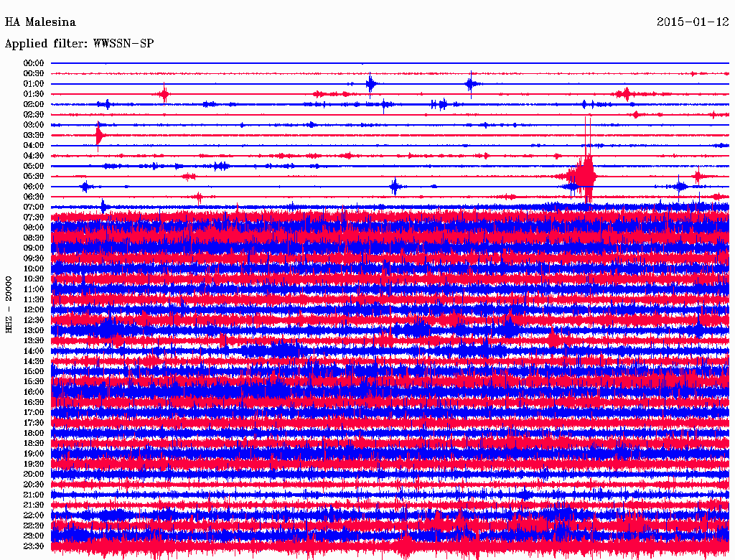Image resolution: width=735 pixels, height=560 pixels.
Task: Select the 11:30 time label
Action: [34, 299]
